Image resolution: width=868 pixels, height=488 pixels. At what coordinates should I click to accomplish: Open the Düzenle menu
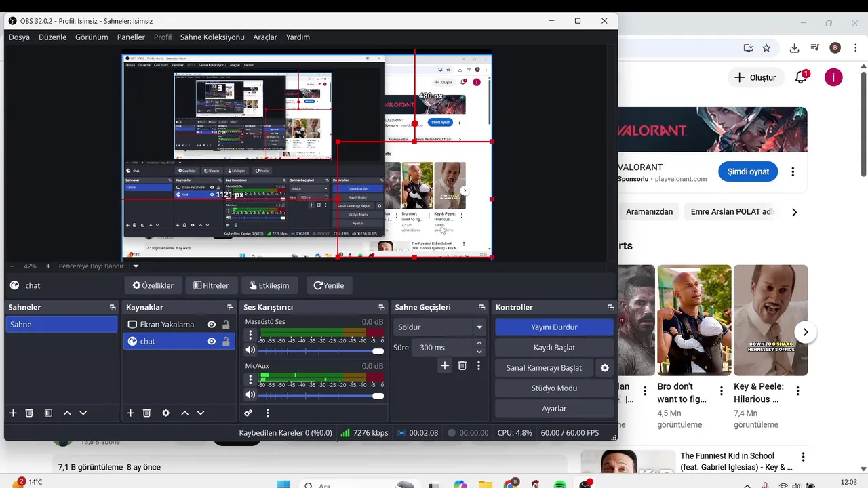[x=52, y=37]
